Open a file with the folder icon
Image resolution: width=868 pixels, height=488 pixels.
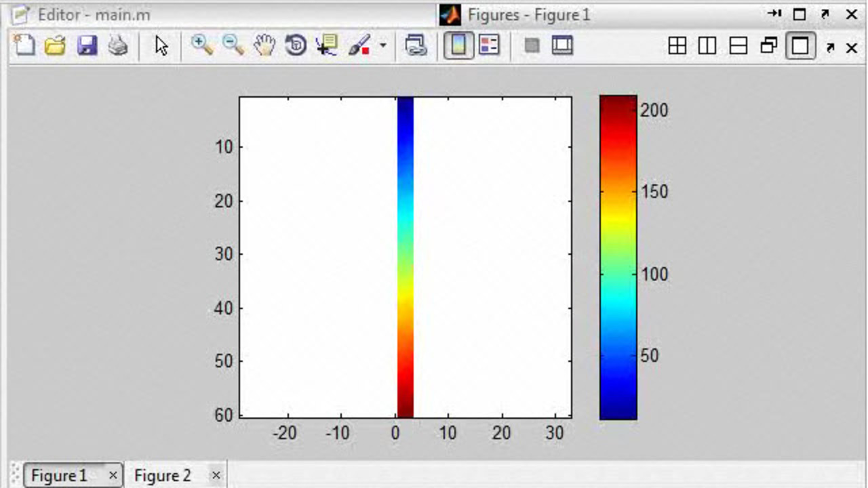tap(56, 45)
